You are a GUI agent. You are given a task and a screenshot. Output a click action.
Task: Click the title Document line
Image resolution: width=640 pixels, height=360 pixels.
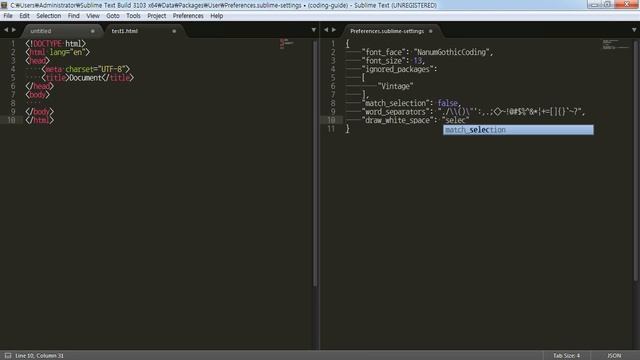coord(87,78)
